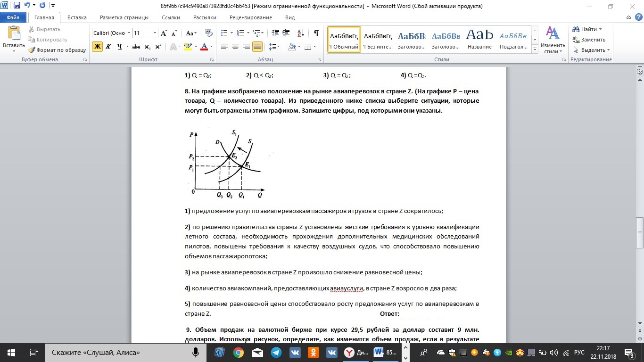Screen dimensions: 644x362
Task: Apply paragraph shading fill color
Action: coord(292,47)
